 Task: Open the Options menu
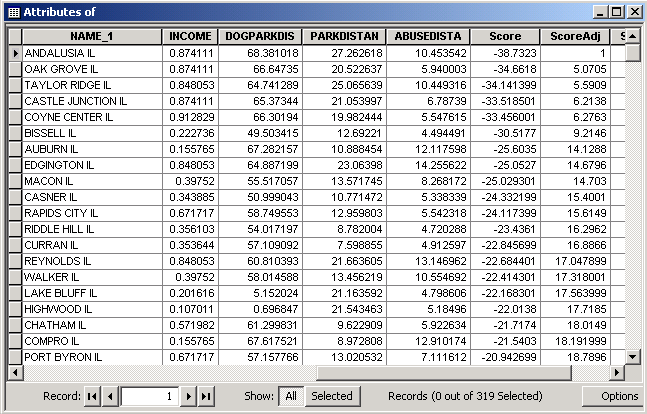pos(618,396)
